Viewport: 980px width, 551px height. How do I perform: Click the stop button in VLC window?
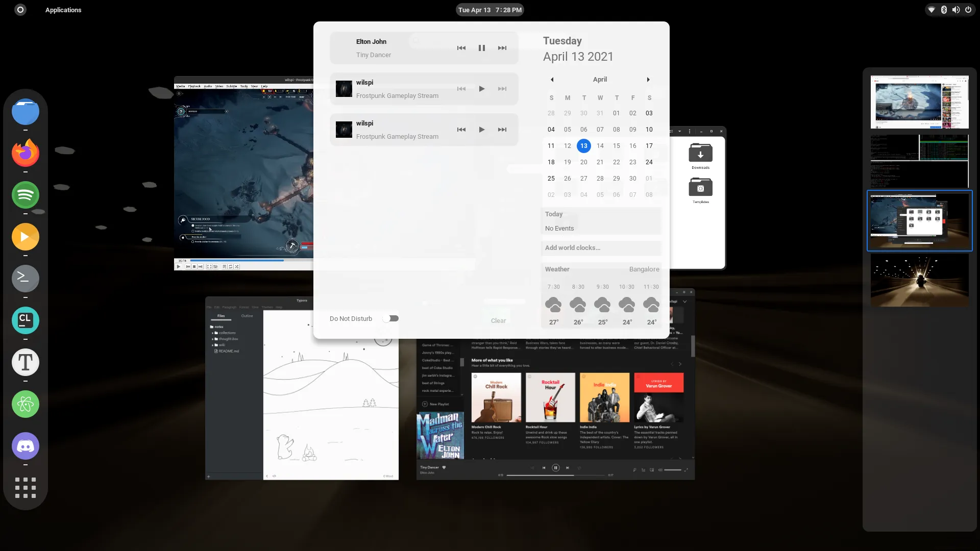[x=194, y=266]
